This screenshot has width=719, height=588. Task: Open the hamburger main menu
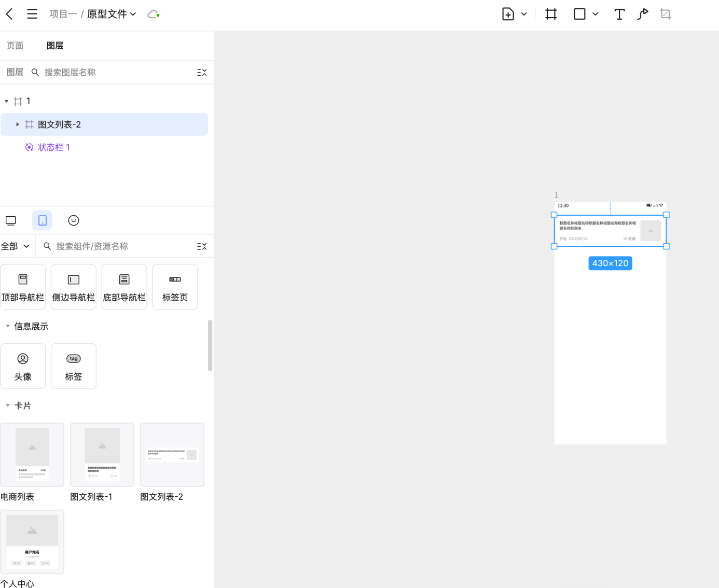pyautogui.click(x=32, y=14)
